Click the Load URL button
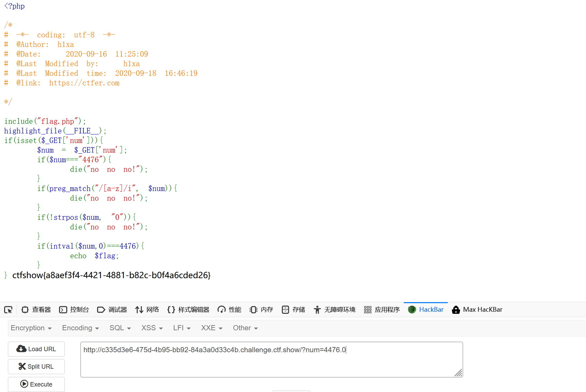Viewport: 586px width, 392px height. pyautogui.click(x=36, y=349)
